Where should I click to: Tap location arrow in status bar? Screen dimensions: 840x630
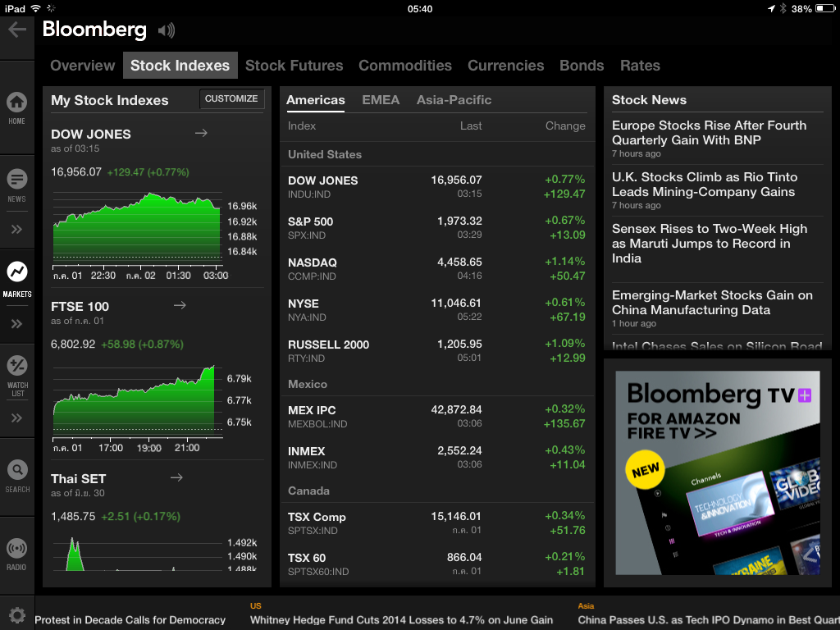point(771,8)
